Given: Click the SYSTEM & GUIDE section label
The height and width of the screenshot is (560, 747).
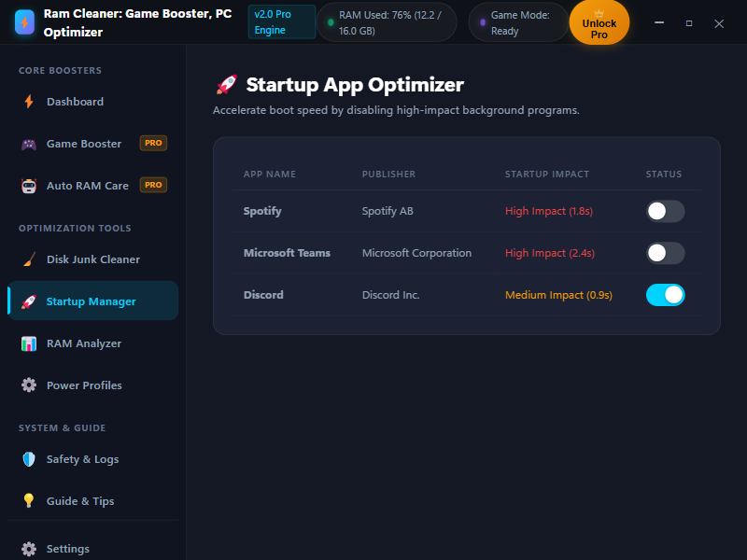Looking at the screenshot, I should 62,427.
